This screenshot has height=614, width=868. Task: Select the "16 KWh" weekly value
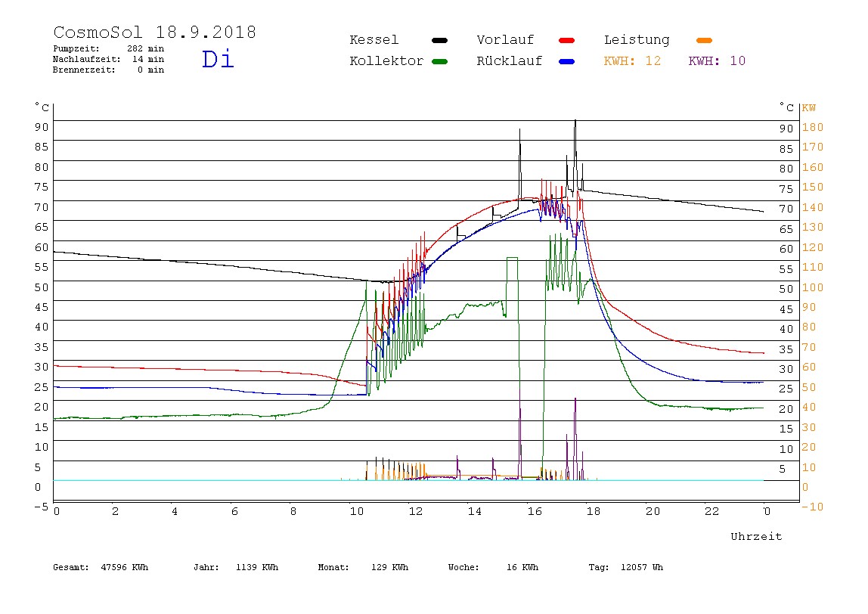point(522,567)
